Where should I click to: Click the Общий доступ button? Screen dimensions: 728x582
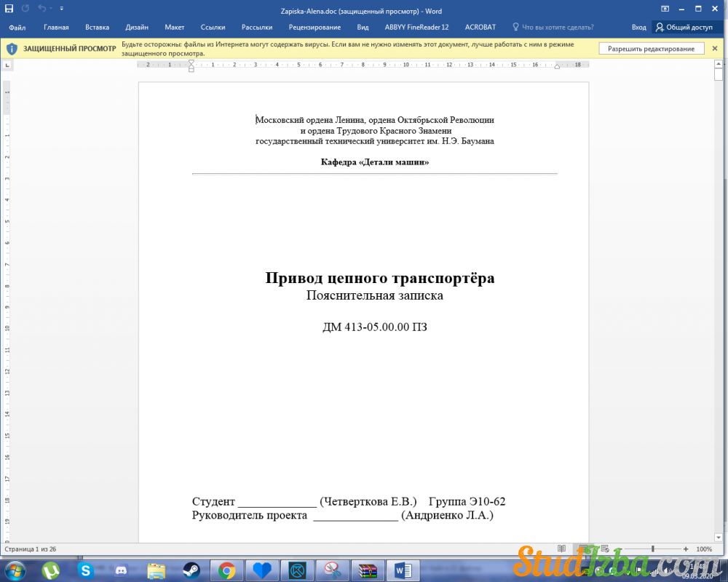pos(684,27)
